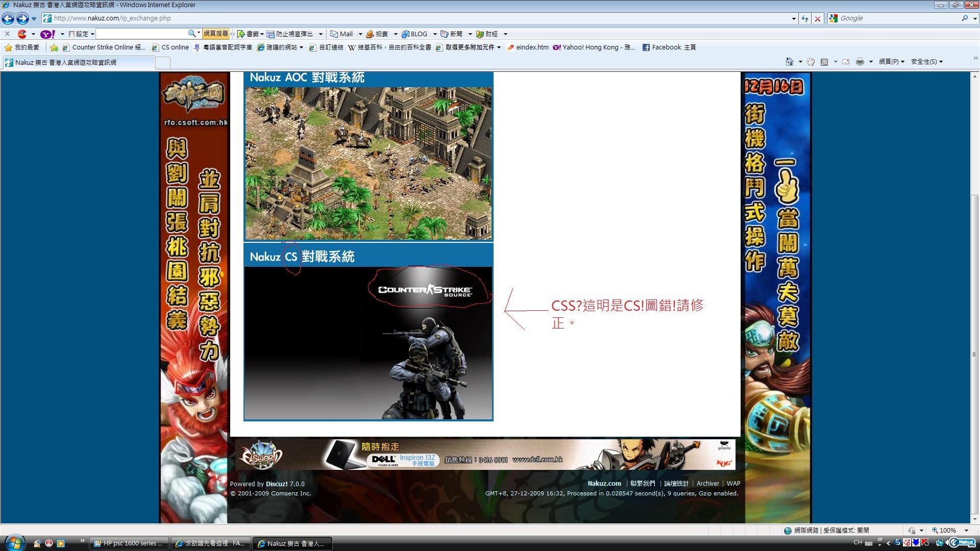This screenshot has width=980, height=551.
Task: Open the recent pages dropdown
Action: pos(34,19)
